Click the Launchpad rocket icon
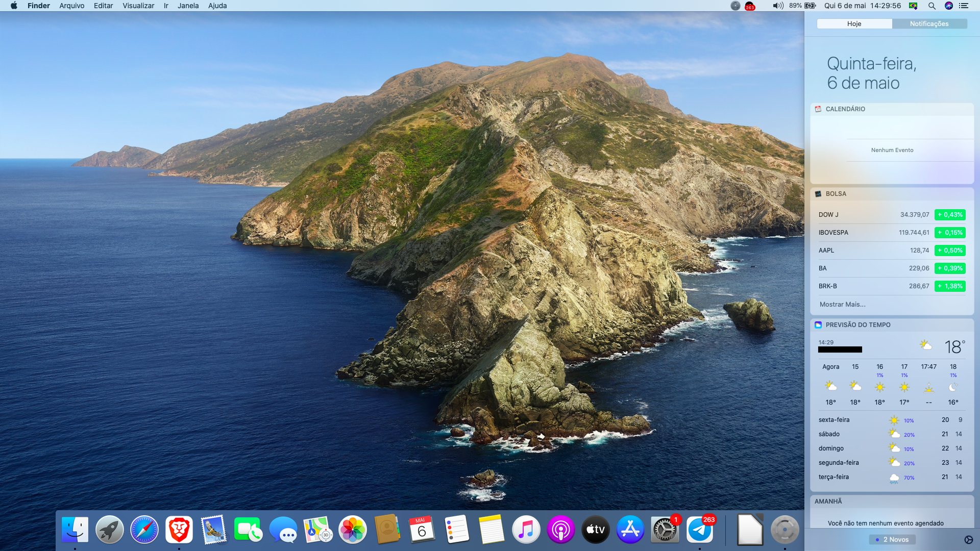Screen dimensions: 980x551 click(x=110, y=530)
